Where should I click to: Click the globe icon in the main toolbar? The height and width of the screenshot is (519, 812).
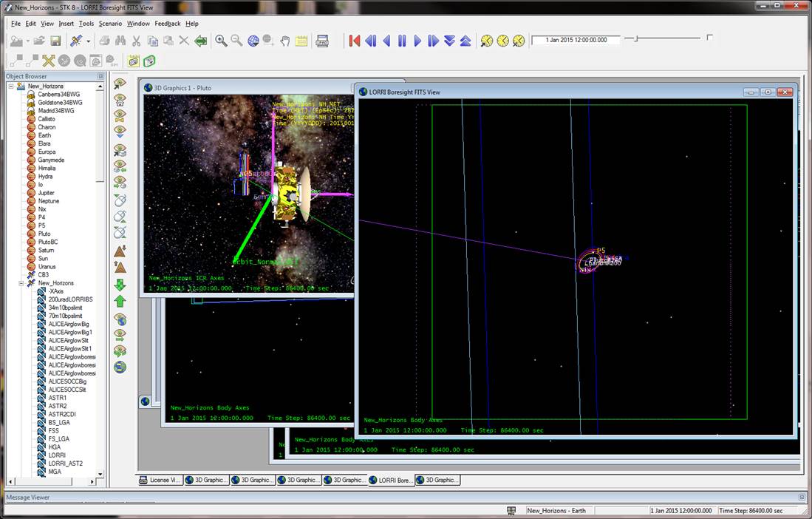(x=253, y=41)
